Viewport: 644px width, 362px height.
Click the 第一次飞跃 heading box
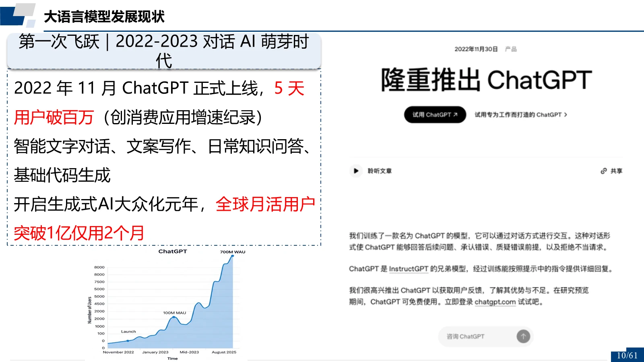[164, 51]
